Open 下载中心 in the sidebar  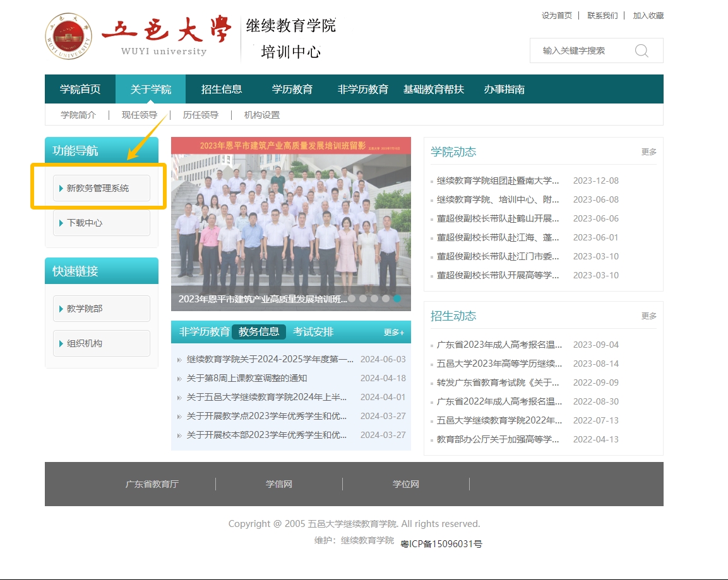click(102, 223)
